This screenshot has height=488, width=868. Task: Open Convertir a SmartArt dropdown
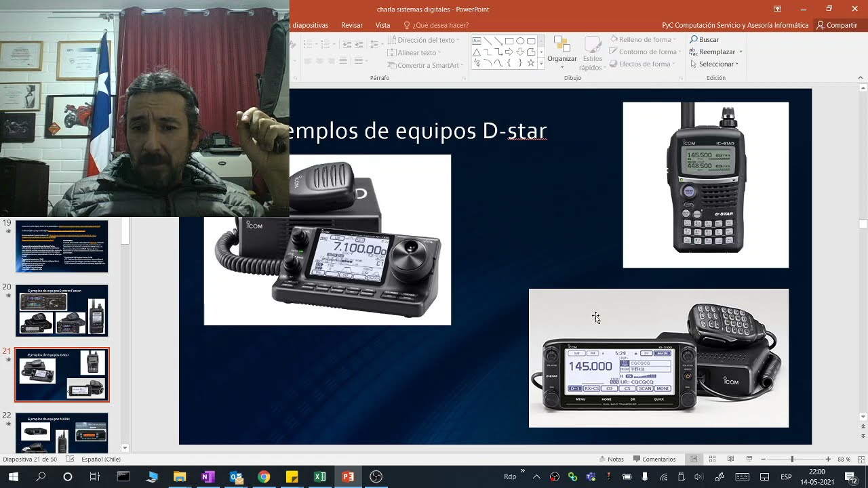pyautogui.click(x=426, y=65)
